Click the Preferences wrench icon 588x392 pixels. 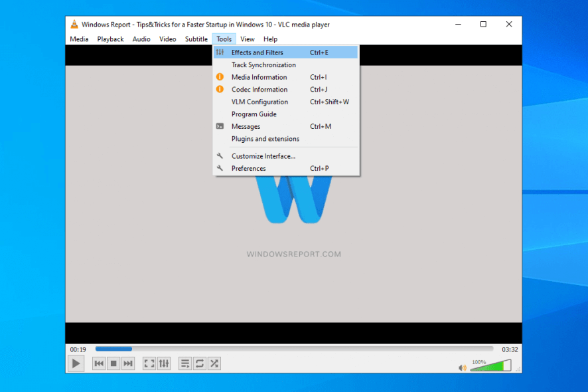pos(220,168)
